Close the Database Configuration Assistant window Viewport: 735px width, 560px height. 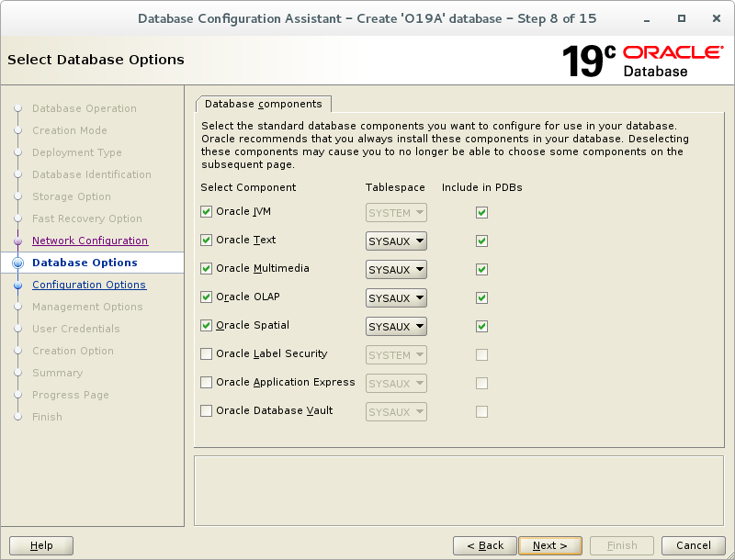717,18
